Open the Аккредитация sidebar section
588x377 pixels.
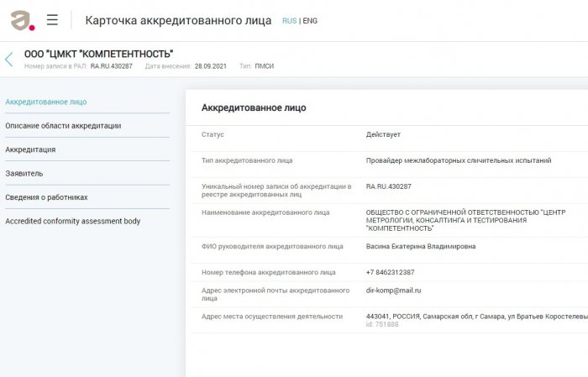(30, 149)
